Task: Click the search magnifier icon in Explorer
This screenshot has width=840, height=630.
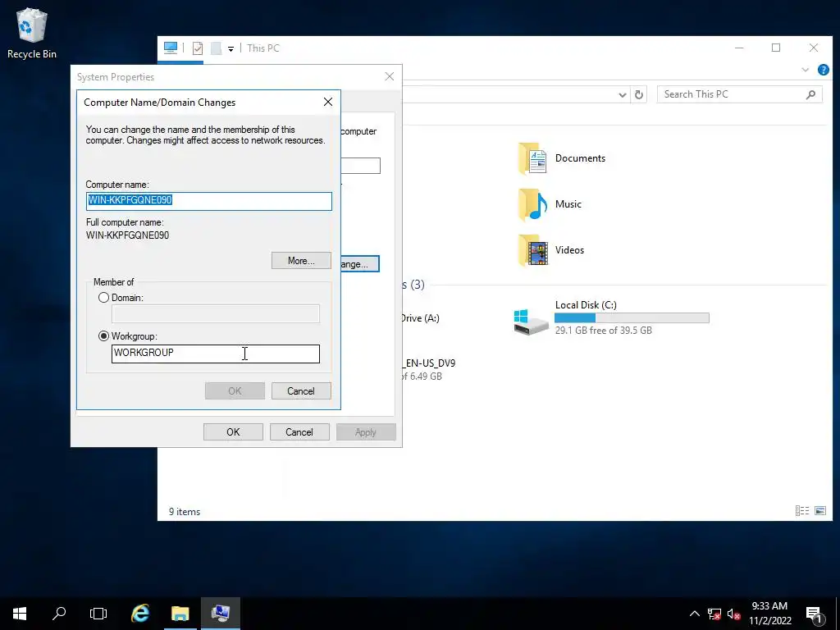Action: [x=811, y=94]
